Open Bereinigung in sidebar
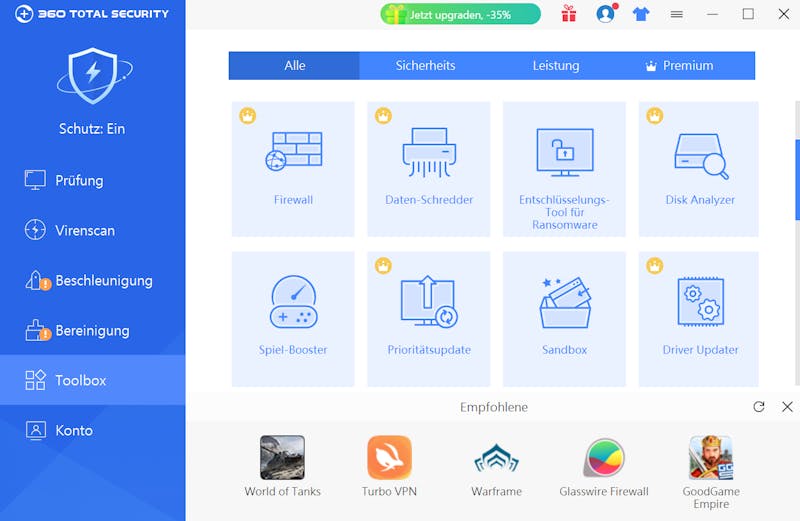 (93, 330)
